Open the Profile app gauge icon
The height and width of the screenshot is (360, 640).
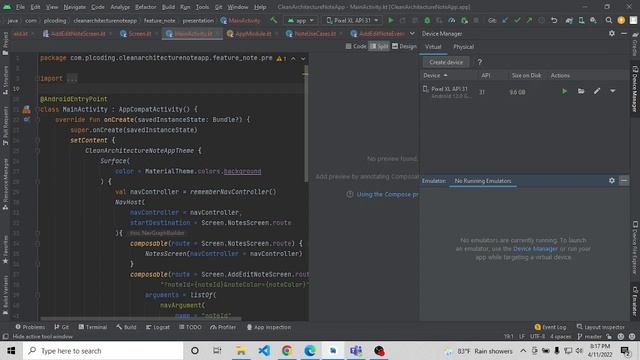pos(451,20)
